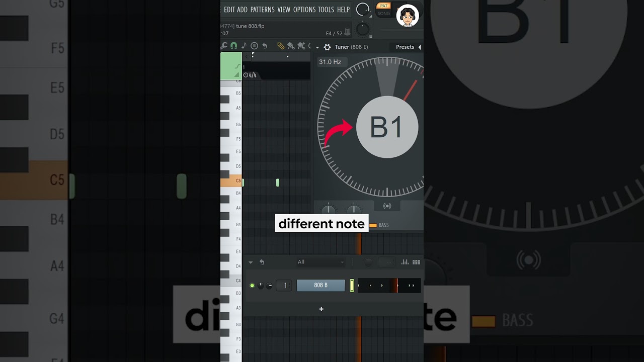Click the C5 piano key
The width and height of the screenshot is (644, 362).
point(231,180)
